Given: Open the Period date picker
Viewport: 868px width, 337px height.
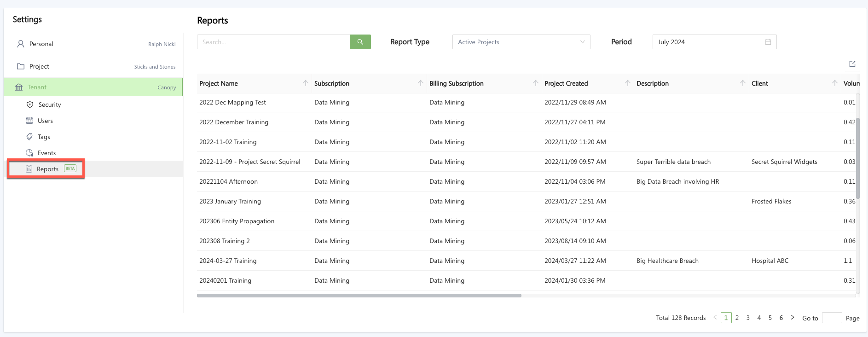Looking at the screenshot, I should point(714,42).
